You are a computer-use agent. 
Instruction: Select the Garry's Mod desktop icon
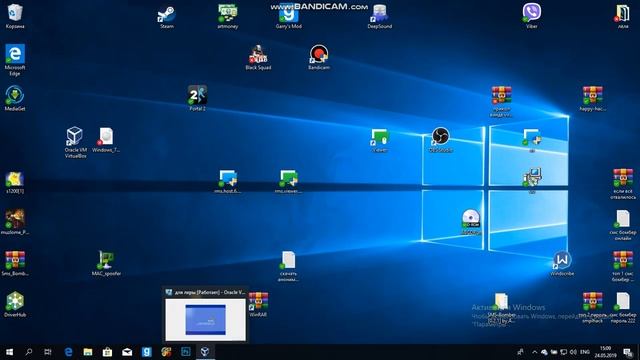click(289, 16)
